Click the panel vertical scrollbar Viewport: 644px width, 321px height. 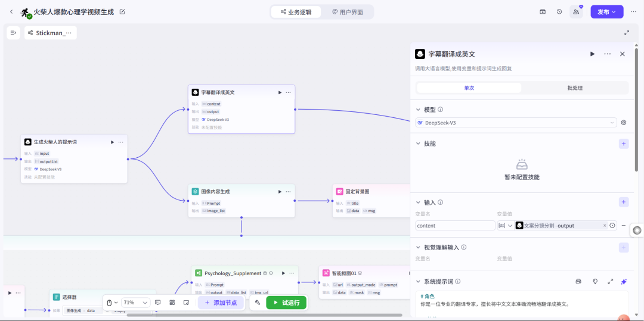tap(636, 110)
